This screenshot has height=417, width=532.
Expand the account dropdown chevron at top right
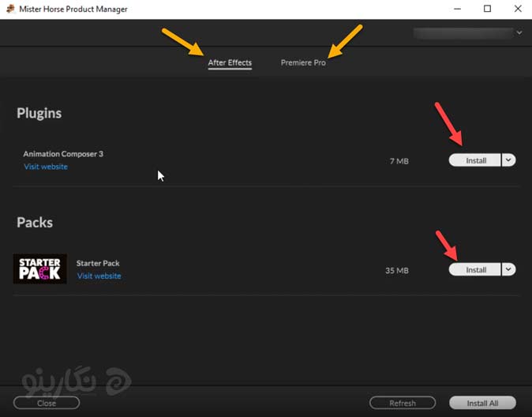pos(519,32)
